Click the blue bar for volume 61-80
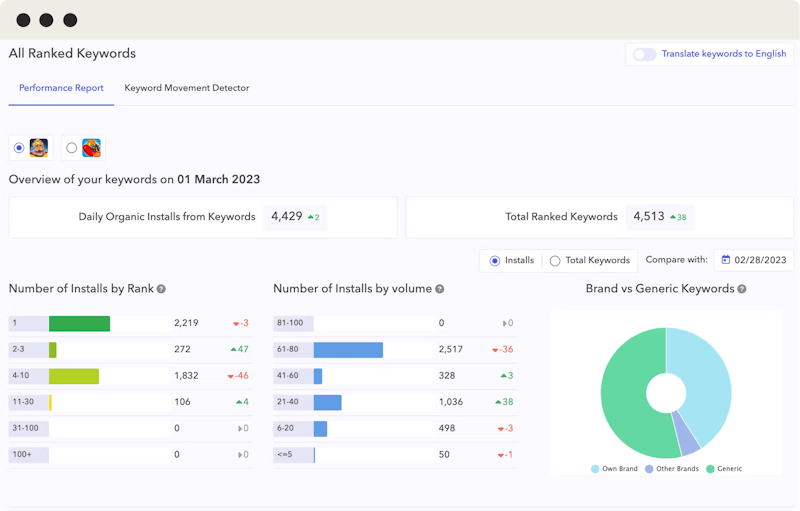Viewport: 800px width, 511px height. (348, 350)
